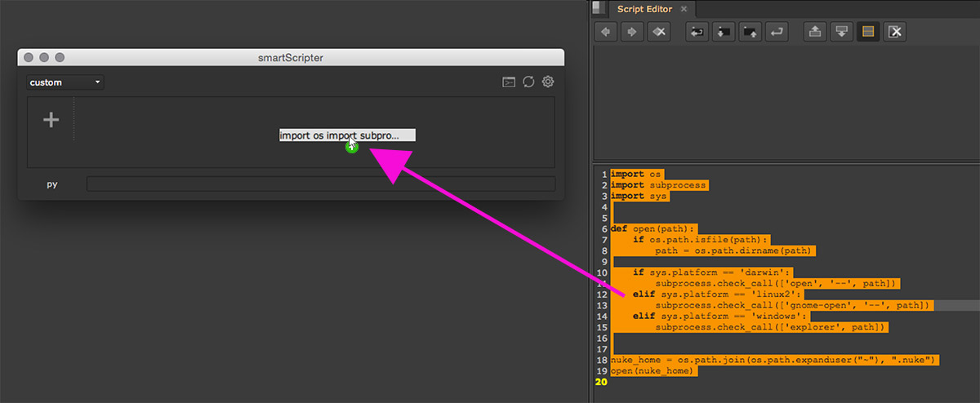Run the current script with return-arrow icon
The height and width of the screenshot is (403, 980).
(x=777, y=32)
